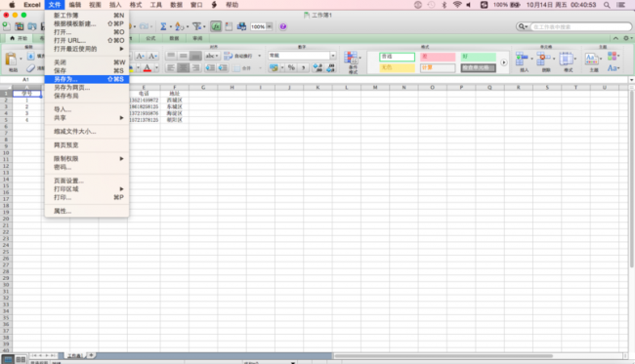Switch to the 公式 ribbon tab
The image size is (635, 364).
[x=150, y=38]
